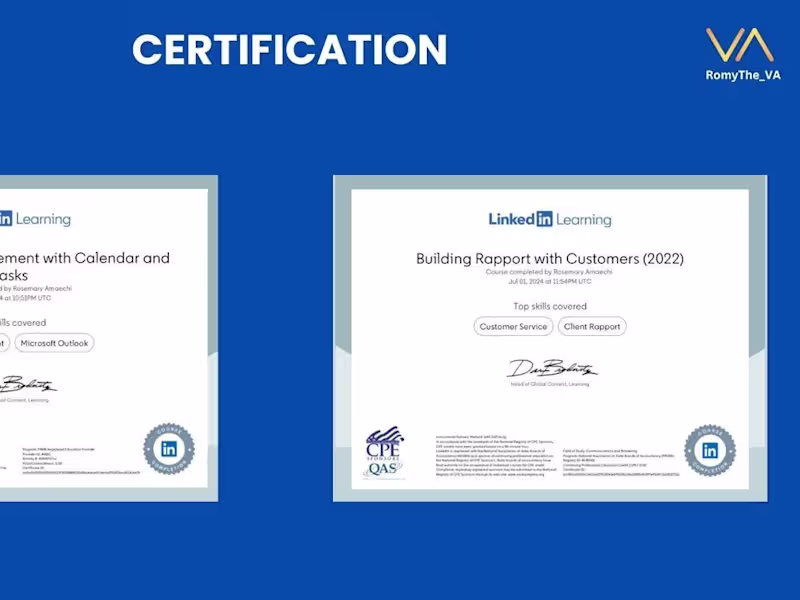This screenshot has height=600, width=800.
Task: Open the Calendar and Tasks certificate
Action: [x=109, y=338]
